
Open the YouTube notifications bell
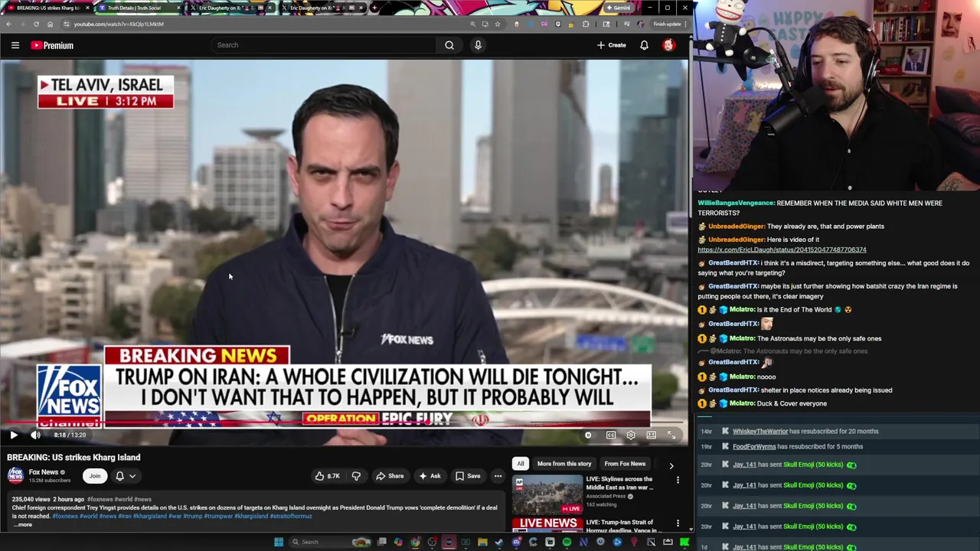(x=644, y=45)
